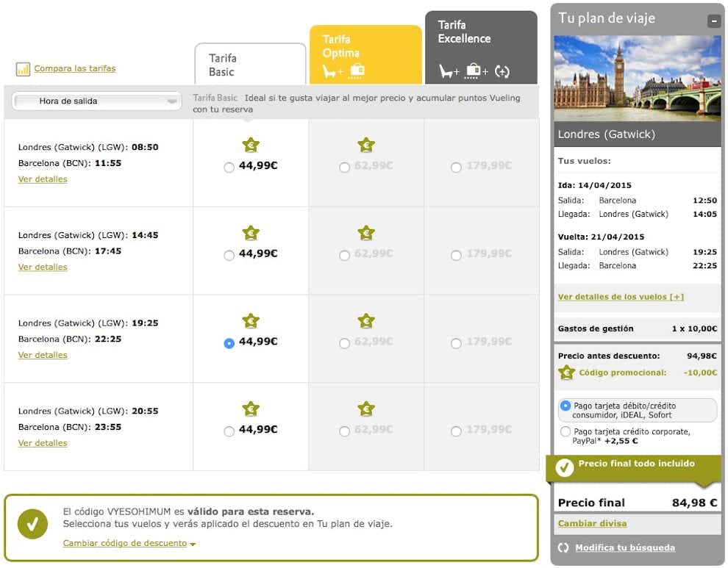Open Ver detalles for the 19:25 flight
Image resolution: width=728 pixels, height=568 pixels.
coord(43,355)
